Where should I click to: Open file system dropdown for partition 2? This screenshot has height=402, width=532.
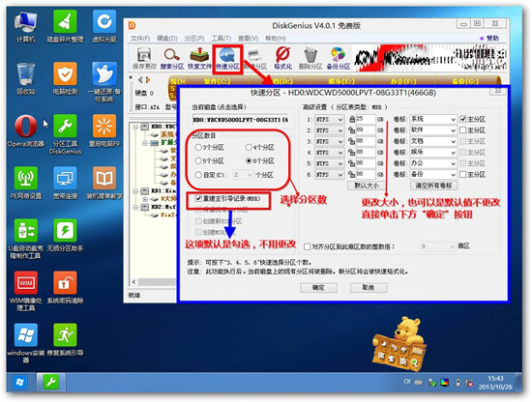(x=329, y=130)
